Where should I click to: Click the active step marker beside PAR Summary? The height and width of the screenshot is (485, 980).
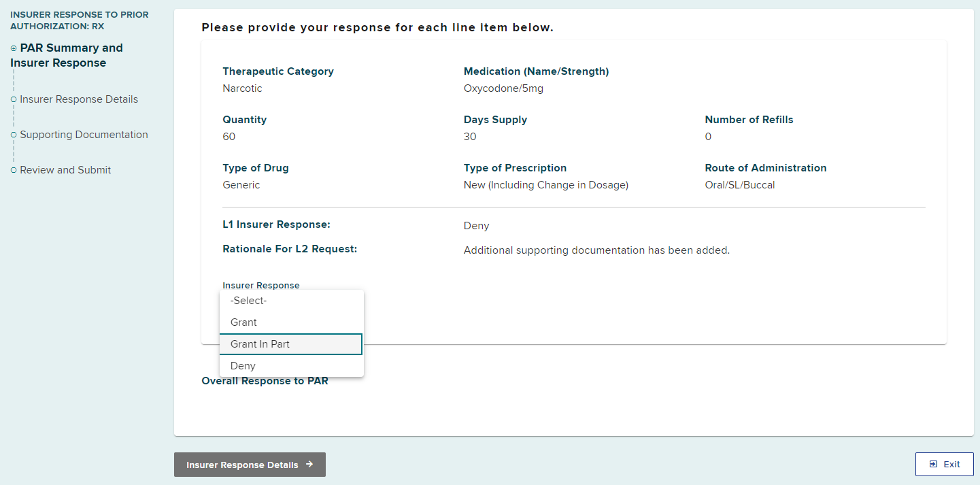[x=14, y=48]
